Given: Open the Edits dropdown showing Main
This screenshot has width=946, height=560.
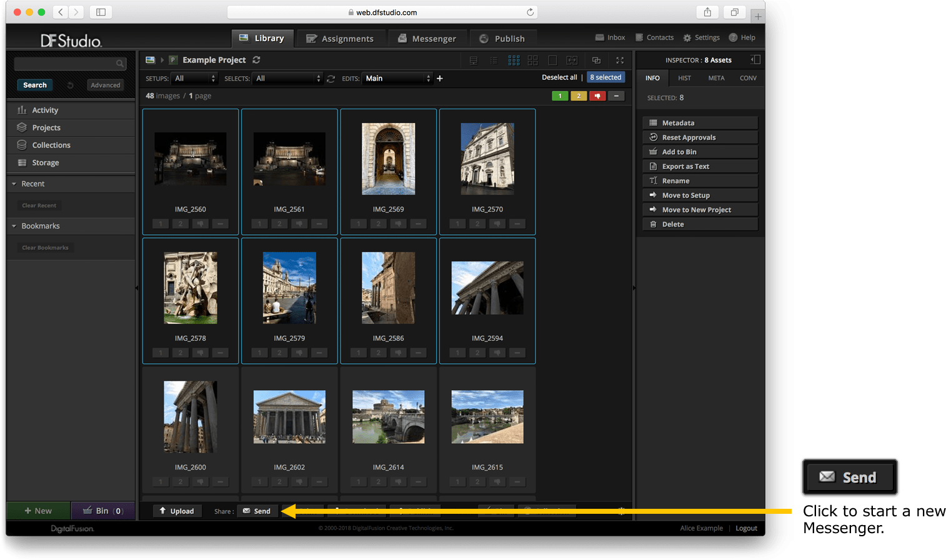Looking at the screenshot, I should [397, 79].
